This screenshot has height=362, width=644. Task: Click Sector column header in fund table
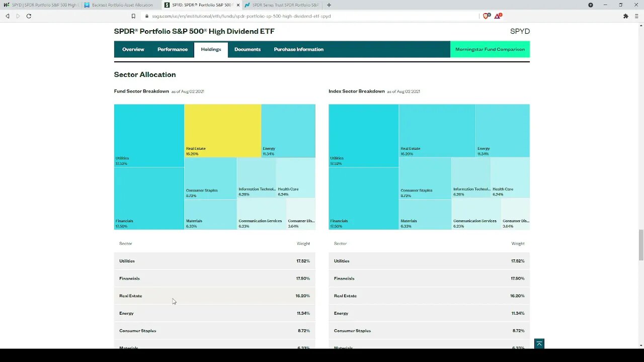point(126,243)
